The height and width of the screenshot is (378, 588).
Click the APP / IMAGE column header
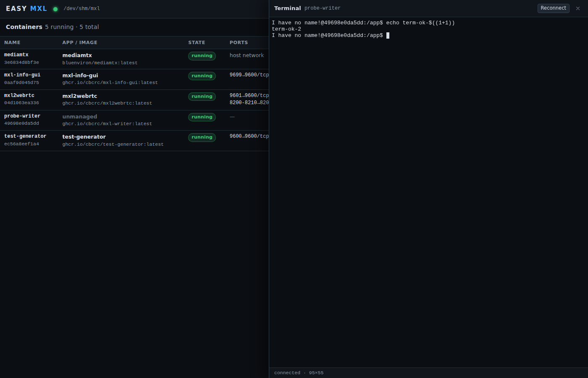(x=80, y=43)
